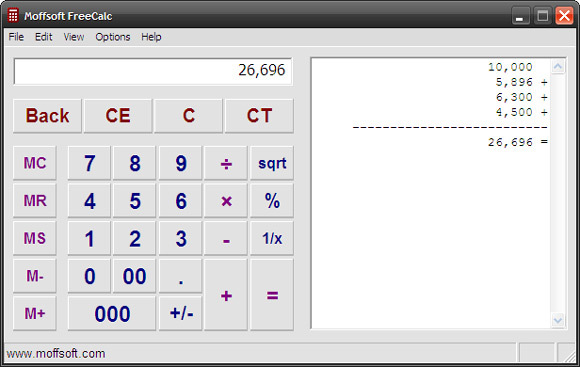Click the tape scrollbar down arrow
Screen dimensions: 580x367
click(x=558, y=320)
